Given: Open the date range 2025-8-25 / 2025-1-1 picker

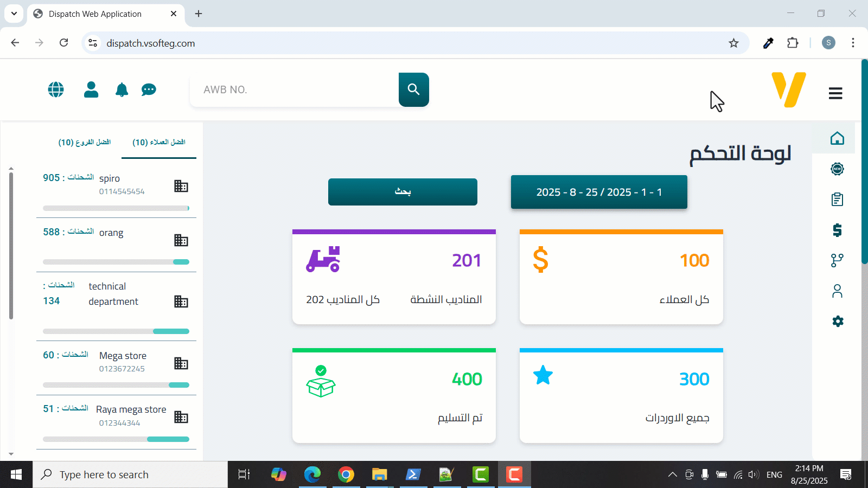Looking at the screenshot, I should point(599,192).
